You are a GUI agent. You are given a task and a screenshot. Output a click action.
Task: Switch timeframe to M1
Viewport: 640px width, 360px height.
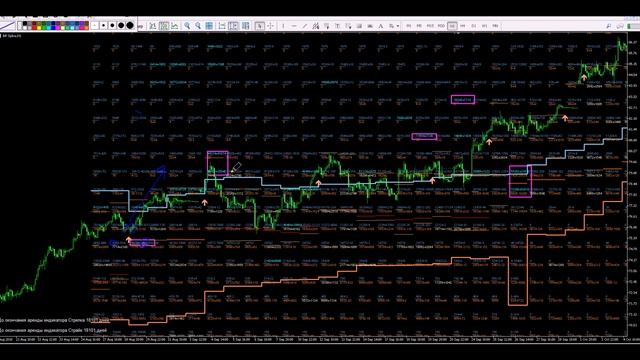click(x=409, y=26)
